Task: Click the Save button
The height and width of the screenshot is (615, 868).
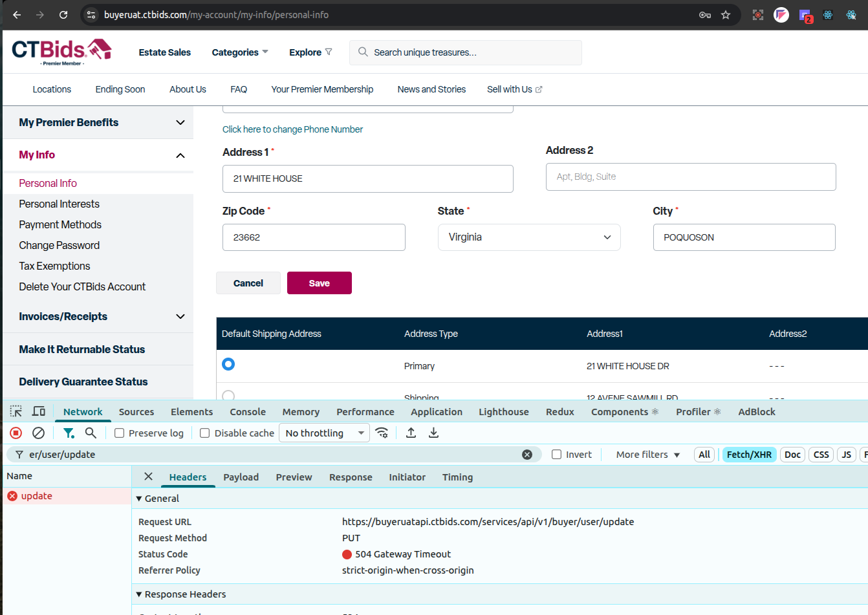Action: click(x=320, y=283)
